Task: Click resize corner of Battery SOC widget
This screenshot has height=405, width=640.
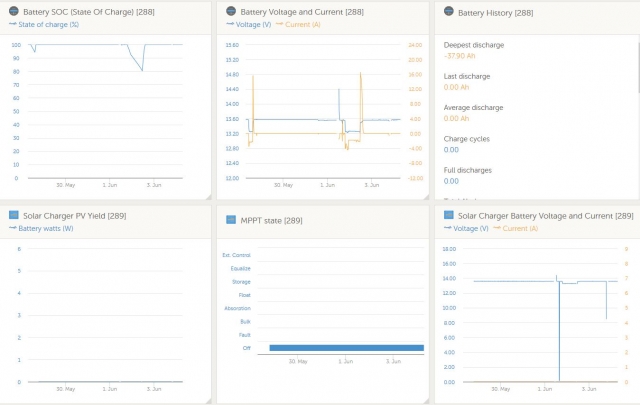Action: 208,196
